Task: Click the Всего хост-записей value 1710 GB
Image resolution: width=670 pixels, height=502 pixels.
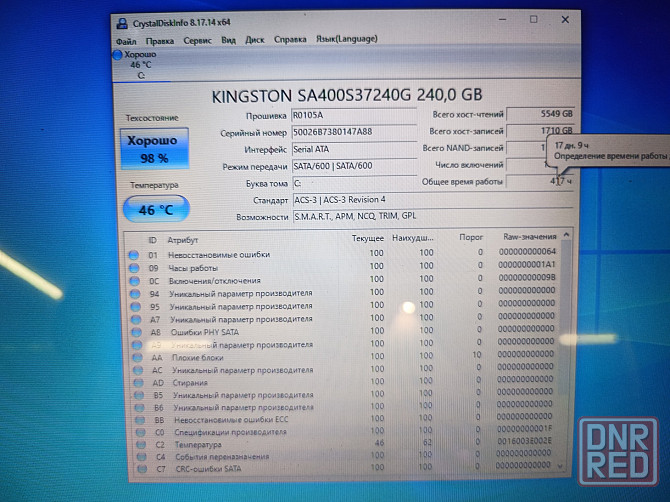Action: [541, 131]
